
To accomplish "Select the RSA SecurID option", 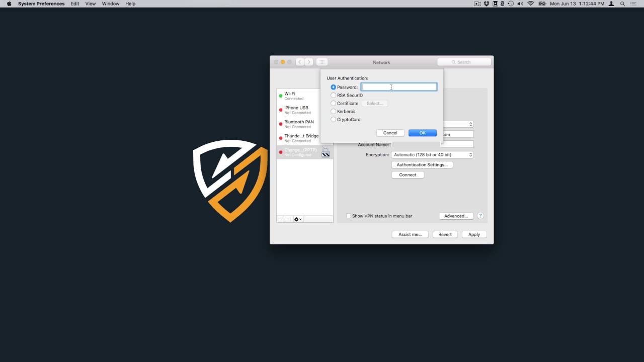I will 333,95.
